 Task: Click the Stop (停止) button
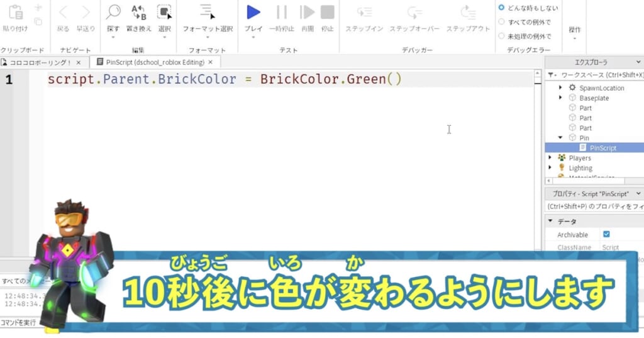point(327,13)
